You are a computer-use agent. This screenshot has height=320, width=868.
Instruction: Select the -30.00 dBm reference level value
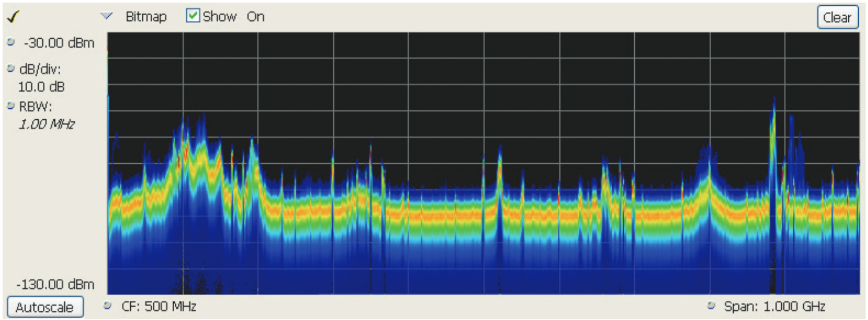click(59, 43)
